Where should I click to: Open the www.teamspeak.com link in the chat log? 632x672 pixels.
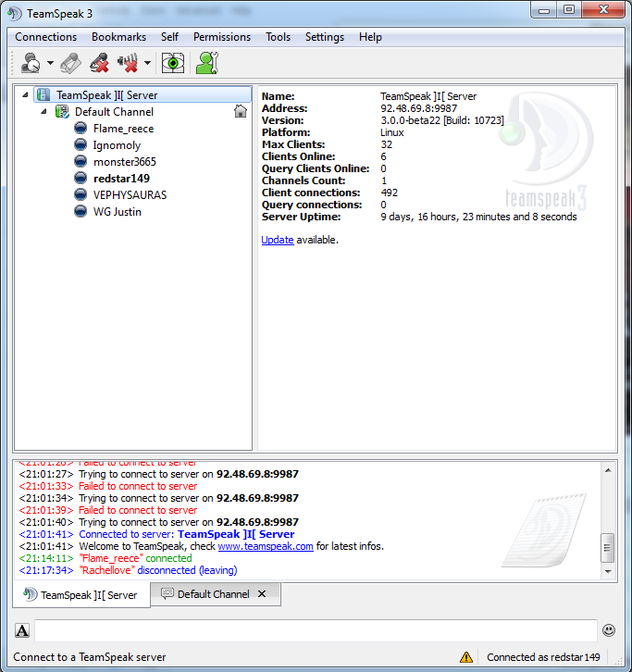266,546
